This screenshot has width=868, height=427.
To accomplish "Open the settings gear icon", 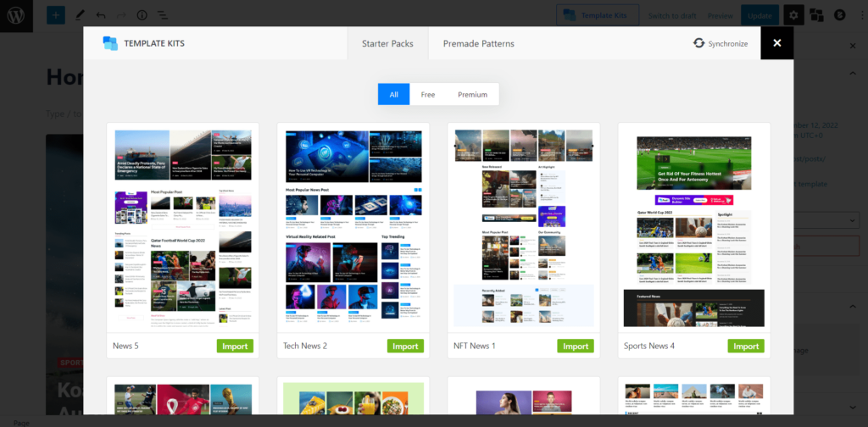I will (x=793, y=15).
